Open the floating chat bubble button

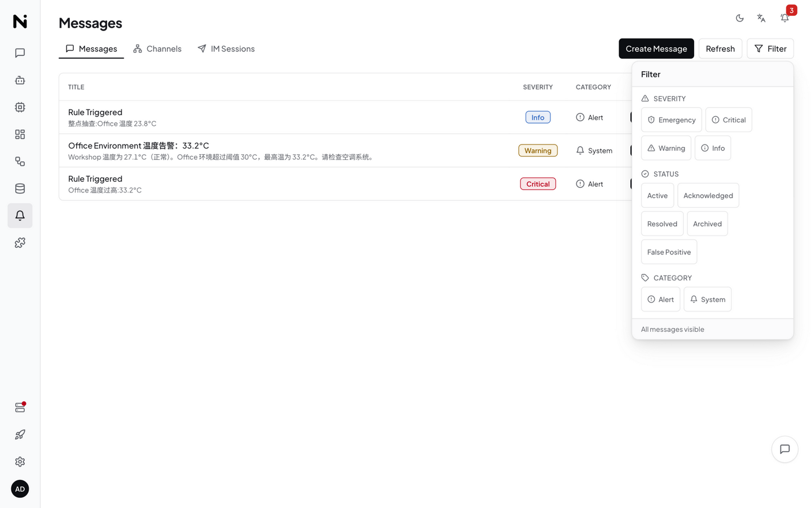785,449
